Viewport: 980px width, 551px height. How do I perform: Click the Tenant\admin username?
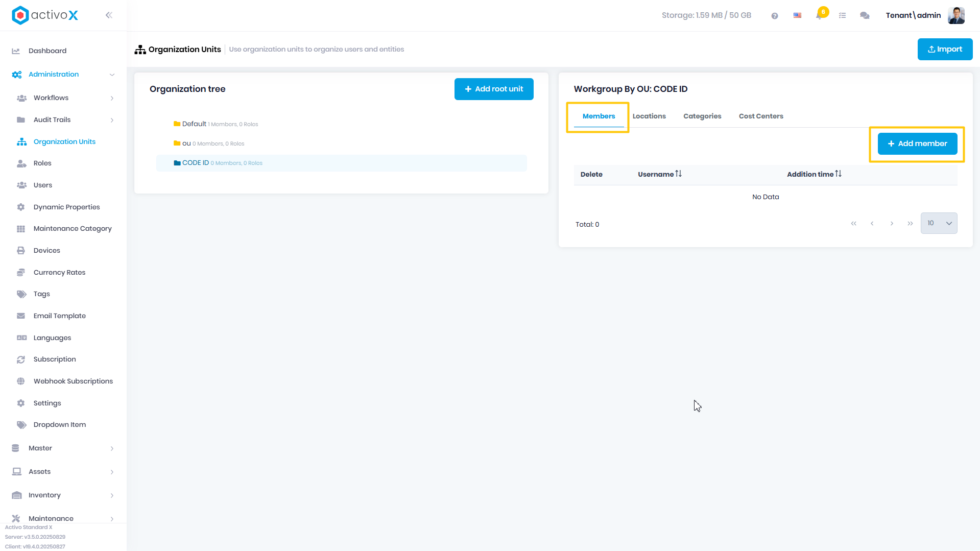click(913, 15)
